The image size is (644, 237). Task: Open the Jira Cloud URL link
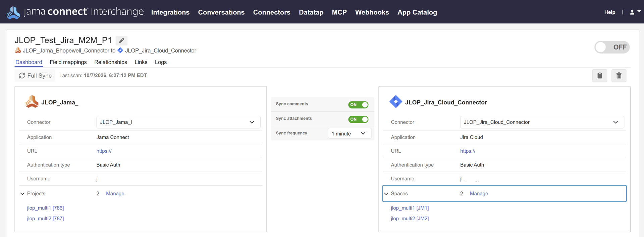click(x=468, y=151)
